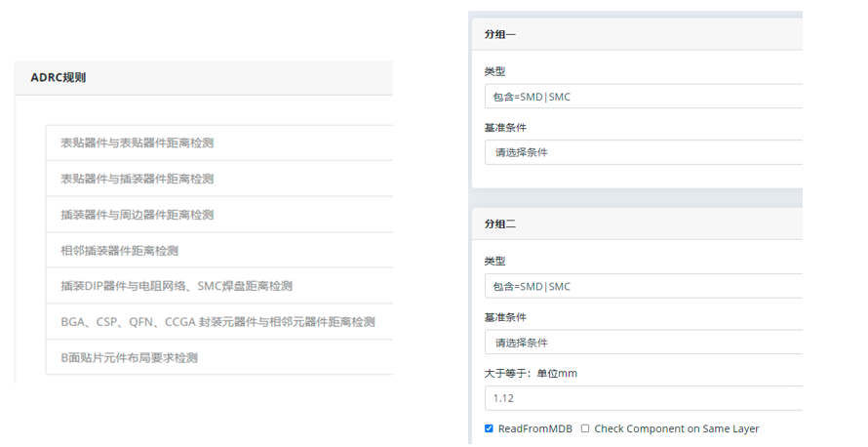Click the 大于等于：单位mm label
The image size is (868, 447).
[531, 374]
